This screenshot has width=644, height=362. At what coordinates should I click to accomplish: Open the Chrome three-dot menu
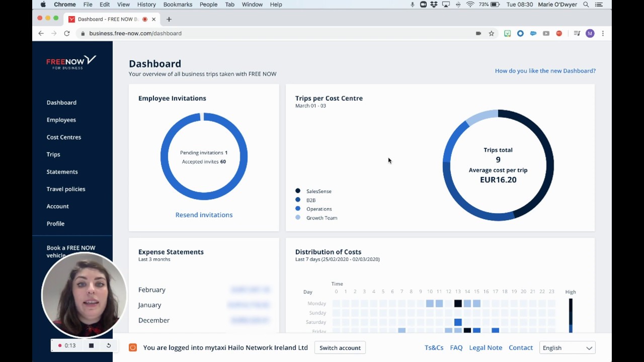[603, 33]
